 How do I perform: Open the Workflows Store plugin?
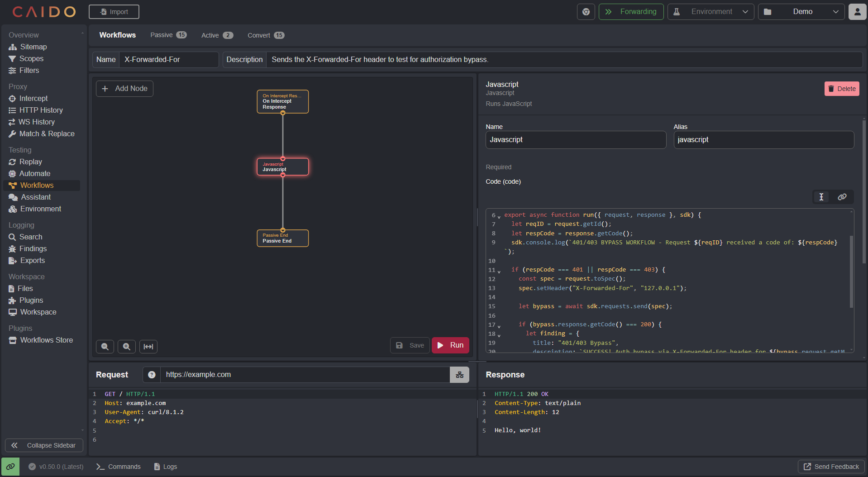46,340
